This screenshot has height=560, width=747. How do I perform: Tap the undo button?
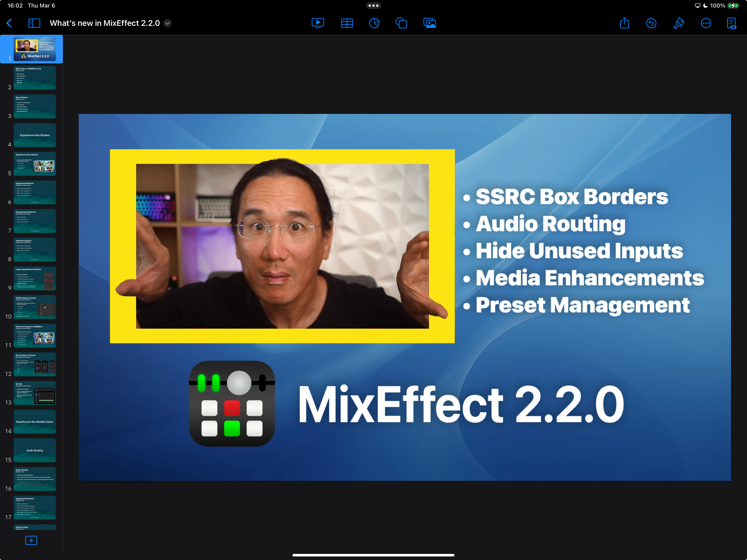(651, 23)
